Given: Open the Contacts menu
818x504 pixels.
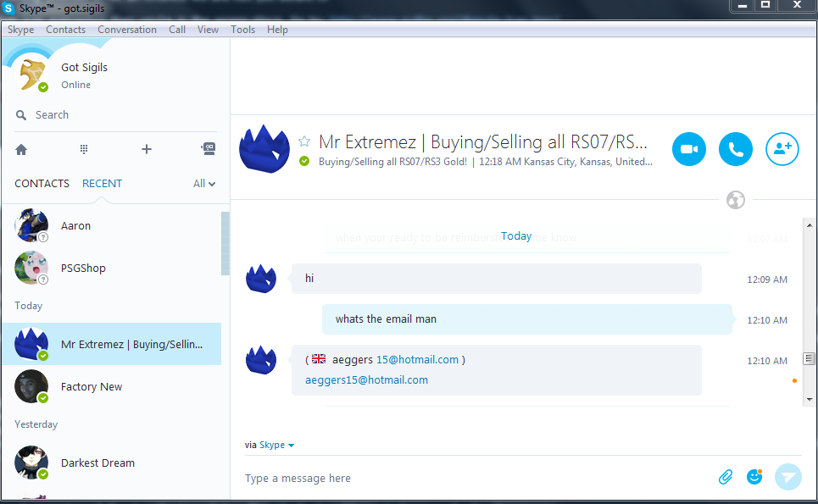Looking at the screenshot, I should click(x=66, y=30).
